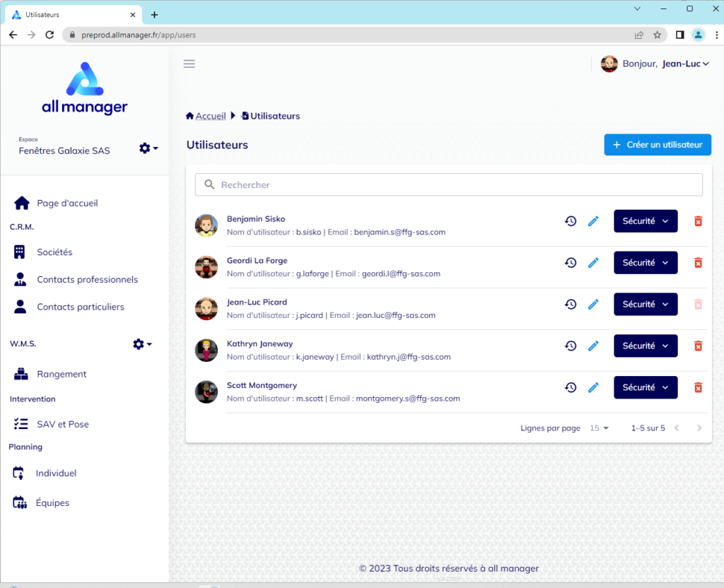Open history for Scott Montgomery
The height and width of the screenshot is (588, 724).
click(571, 388)
